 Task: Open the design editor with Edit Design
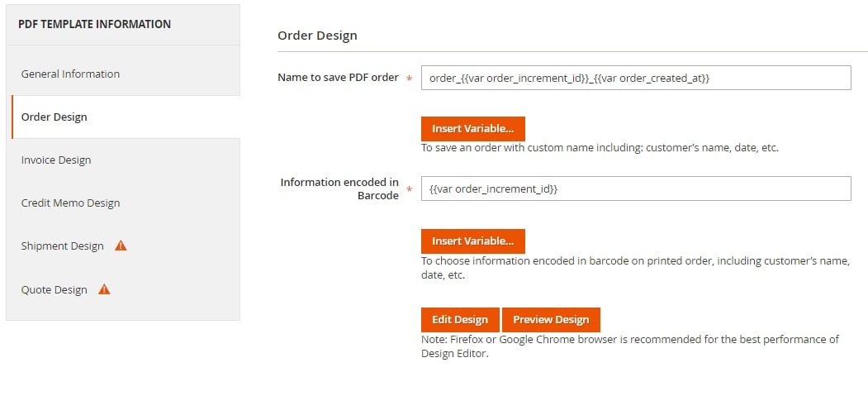click(x=460, y=320)
